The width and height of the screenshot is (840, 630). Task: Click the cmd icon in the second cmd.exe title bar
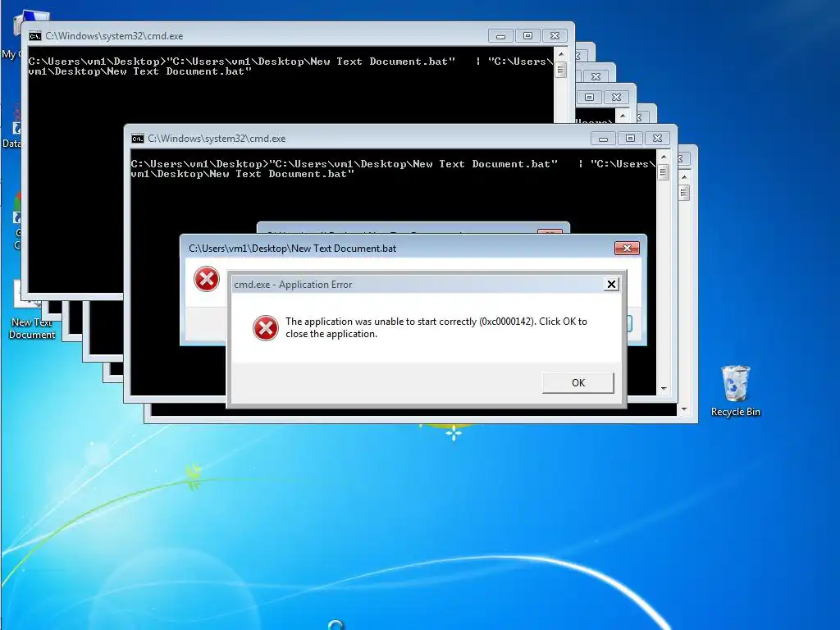pos(138,139)
